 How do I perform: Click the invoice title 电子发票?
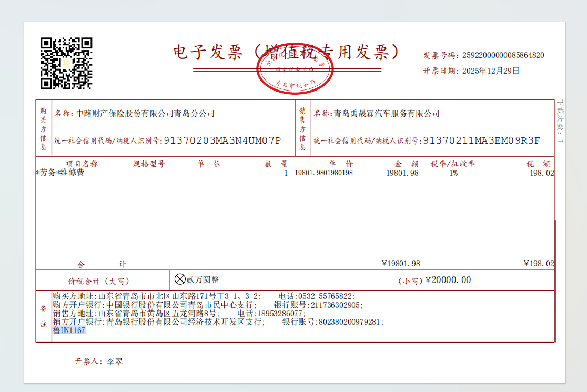tap(208, 52)
